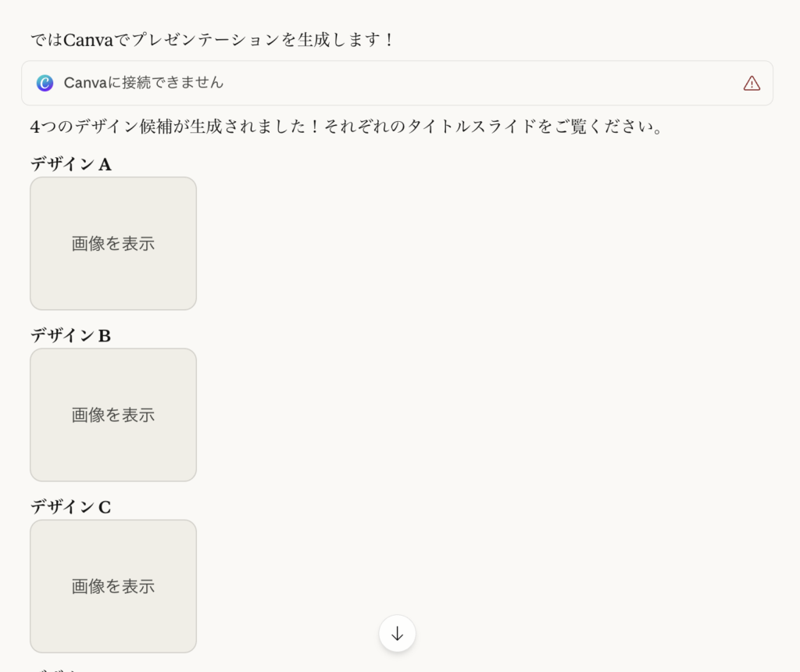Click the word "Canva" in the first message line
Viewport: 800px width, 672px height.
pyautogui.click(x=87, y=40)
